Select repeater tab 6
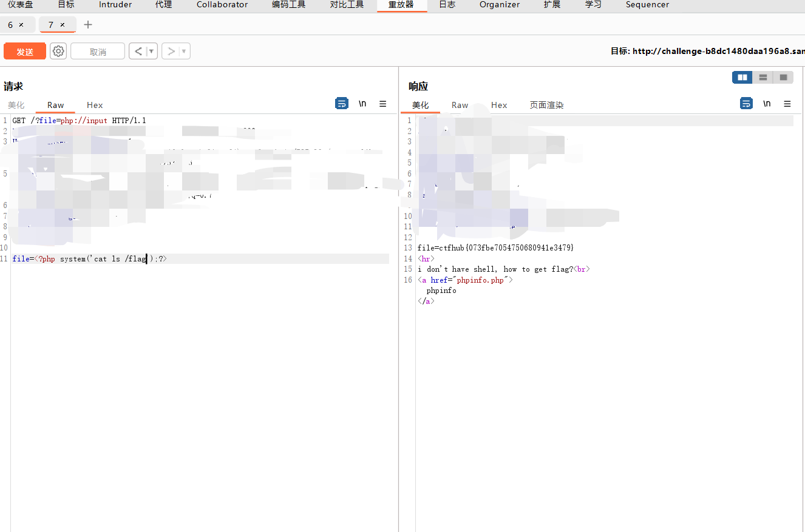 click(x=10, y=25)
